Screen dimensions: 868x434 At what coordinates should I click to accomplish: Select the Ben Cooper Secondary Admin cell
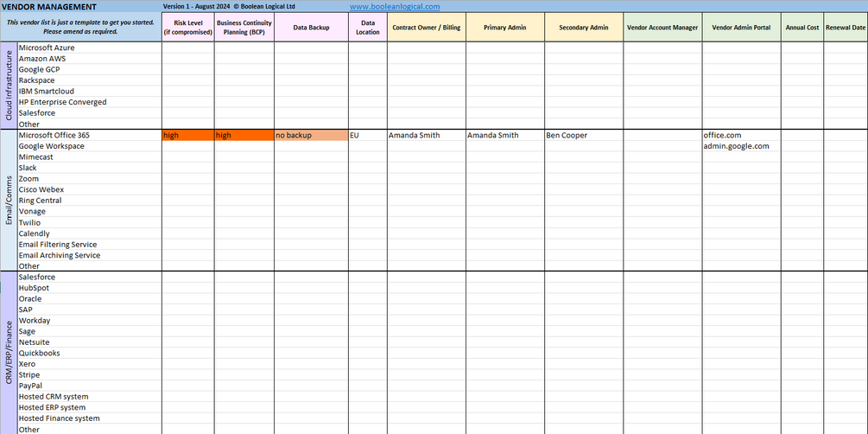[x=584, y=135]
